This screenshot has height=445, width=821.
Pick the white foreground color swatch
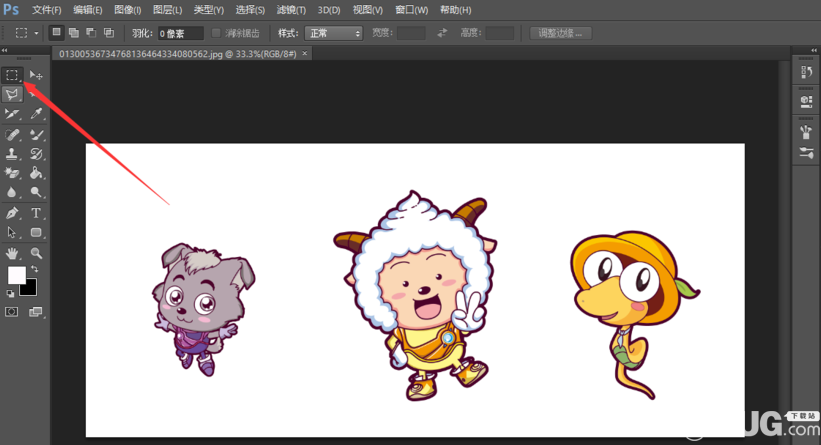click(x=15, y=274)
